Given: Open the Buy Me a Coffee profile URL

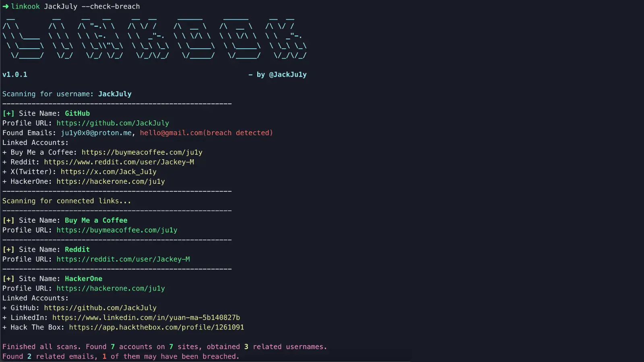Looking at the screenshot, I should click(x=117, y=230).
